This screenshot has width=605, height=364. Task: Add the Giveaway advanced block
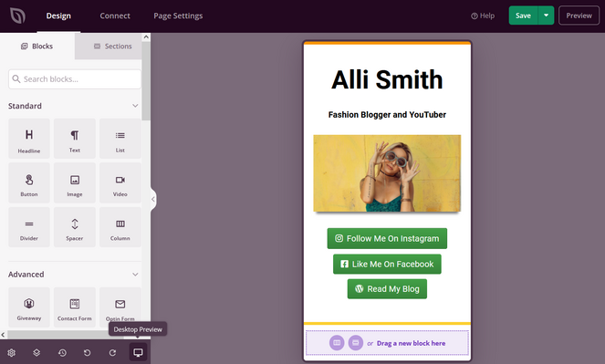pos(29,307)
